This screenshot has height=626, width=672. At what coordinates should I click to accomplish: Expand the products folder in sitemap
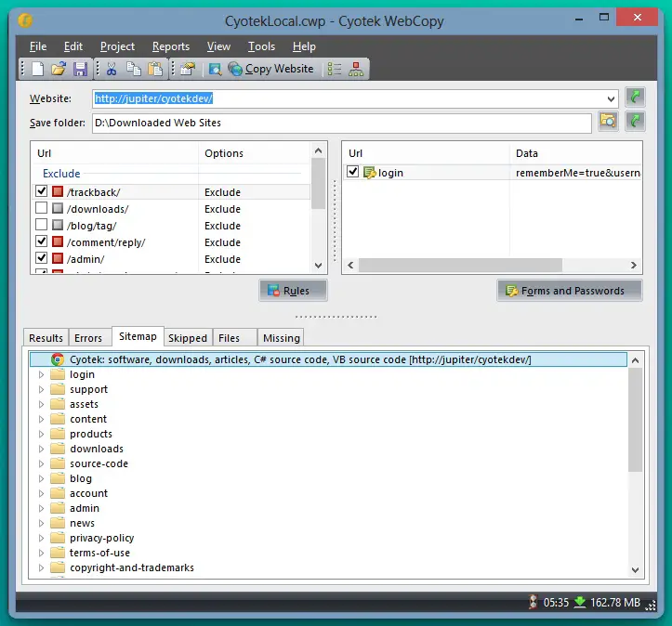[41, 434]
